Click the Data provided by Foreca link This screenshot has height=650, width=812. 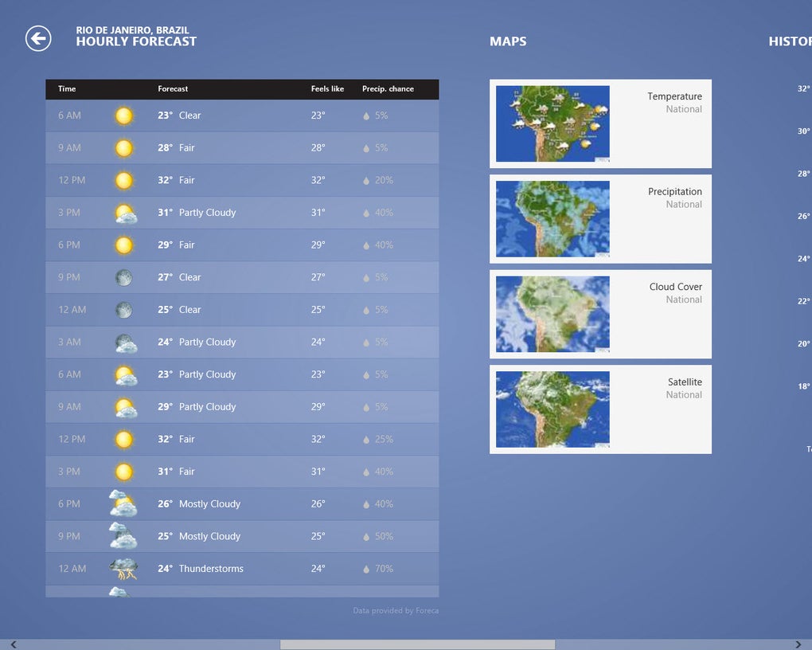point(396,611)
